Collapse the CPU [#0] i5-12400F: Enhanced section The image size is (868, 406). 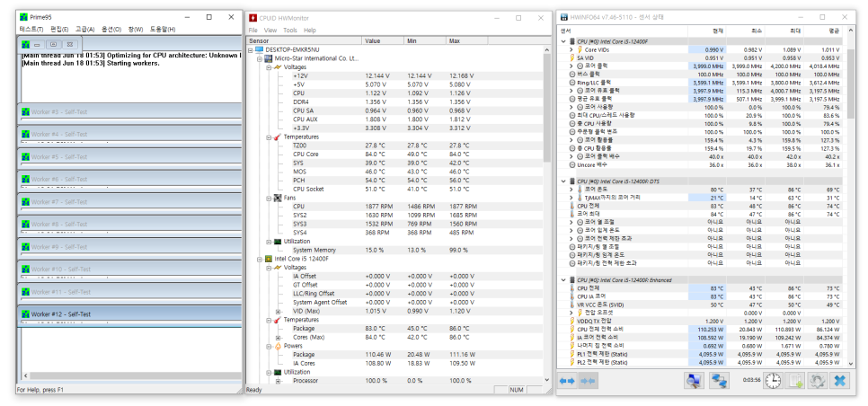563,280
